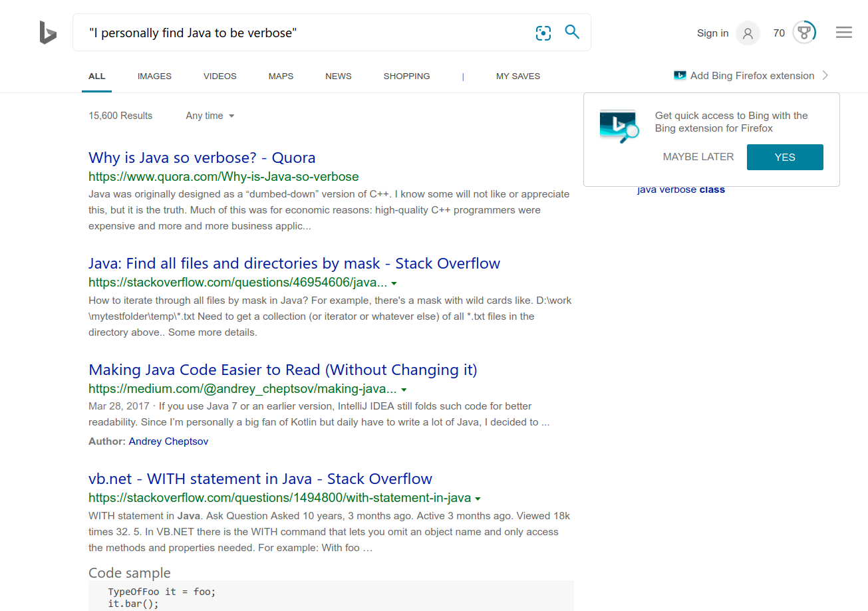The width and height of the screenshot is (868, 611).
Task: Click the quora.com green URL
Action: pyautogui.click(x=223, y=177)
